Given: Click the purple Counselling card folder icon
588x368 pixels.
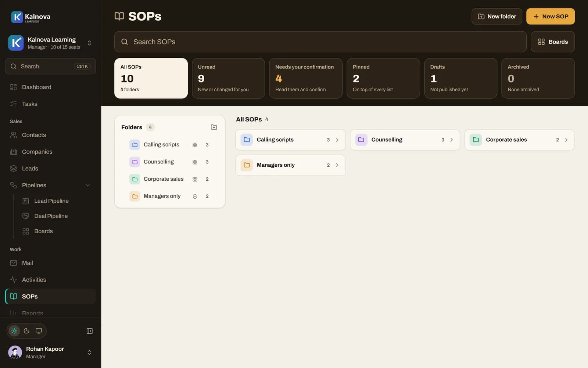Looking at the screenshot, I should click(x=361, y=140).
